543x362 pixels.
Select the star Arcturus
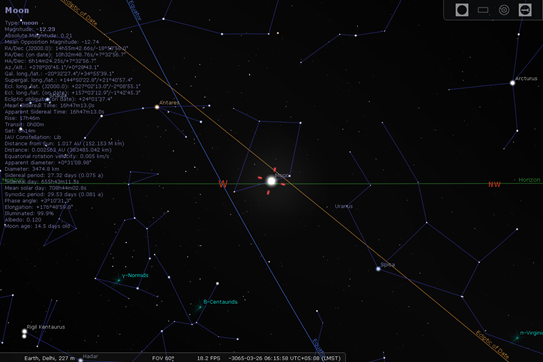pos(513,83)
